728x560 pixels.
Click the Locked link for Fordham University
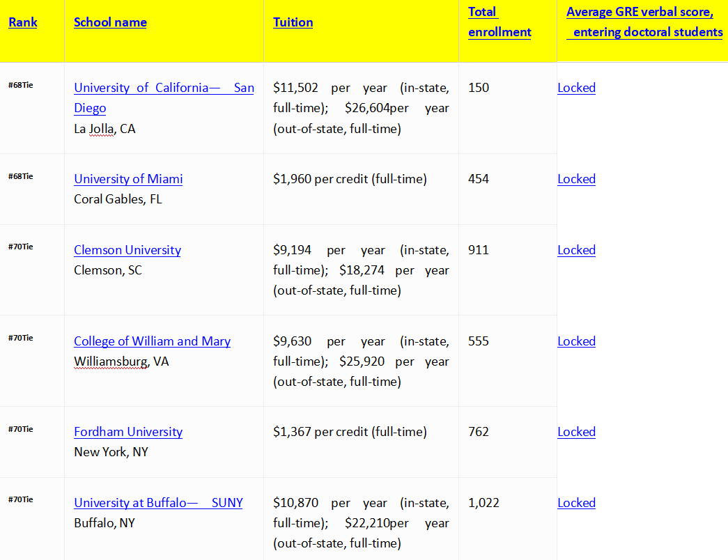(576, 432)
